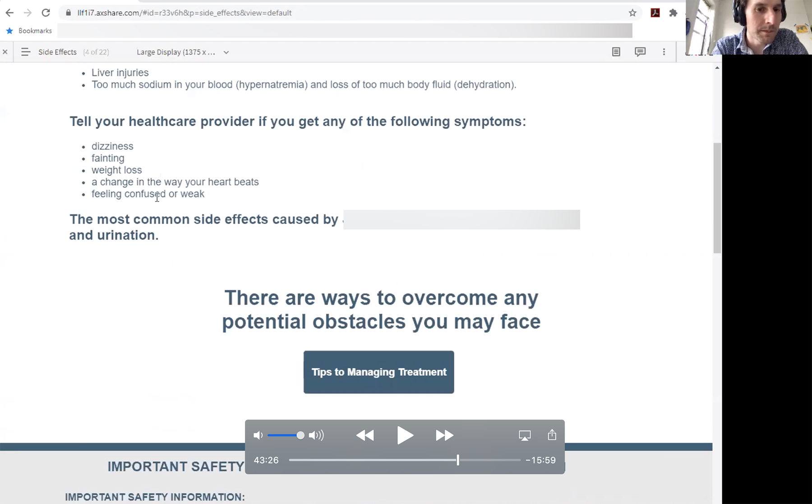
Task: Click the fast-forward control on the video player
Action: click(x=444, y=435)
